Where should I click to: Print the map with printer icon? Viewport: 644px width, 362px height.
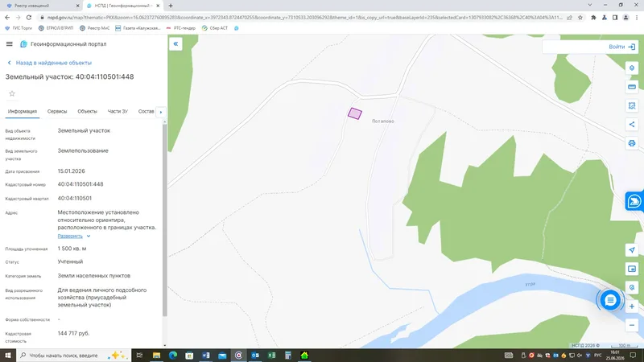pyautogui.click(x=632, y=143)
